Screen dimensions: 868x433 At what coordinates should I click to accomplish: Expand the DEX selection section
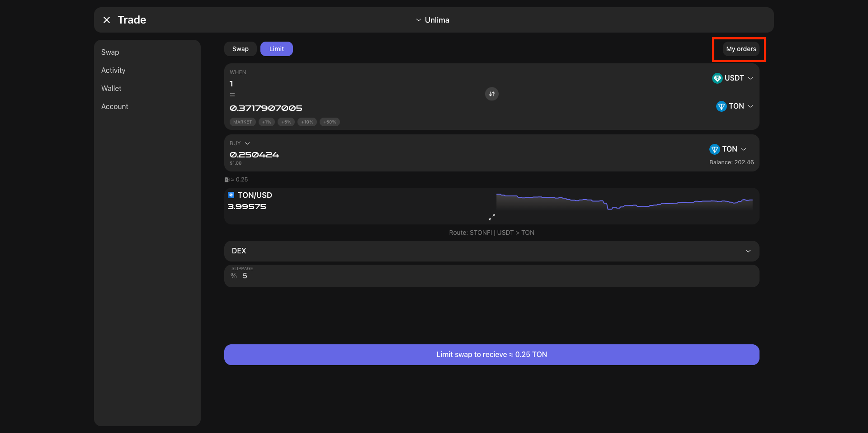coord(748,251)
